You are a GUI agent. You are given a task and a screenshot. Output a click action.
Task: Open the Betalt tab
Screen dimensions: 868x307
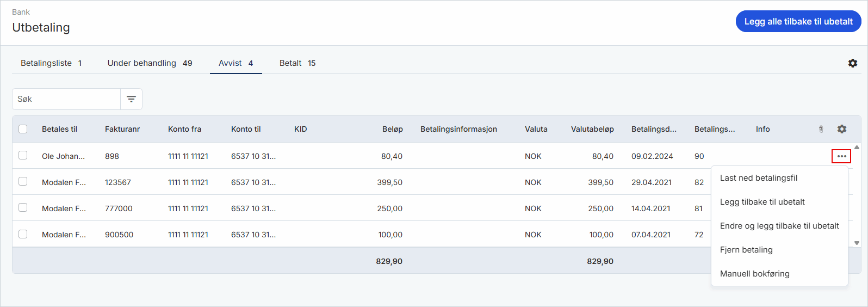point(297,63)
